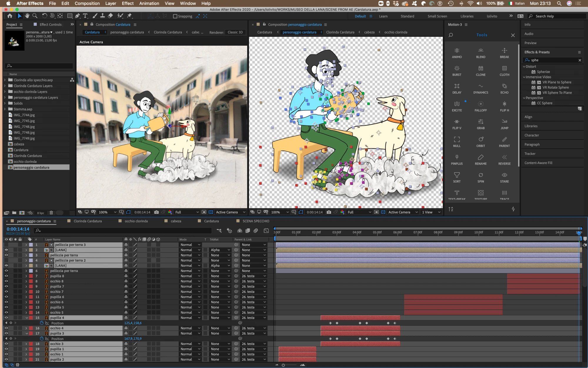Click the Motion-3 ANIMO tool icon

click(x=457, y=51)
